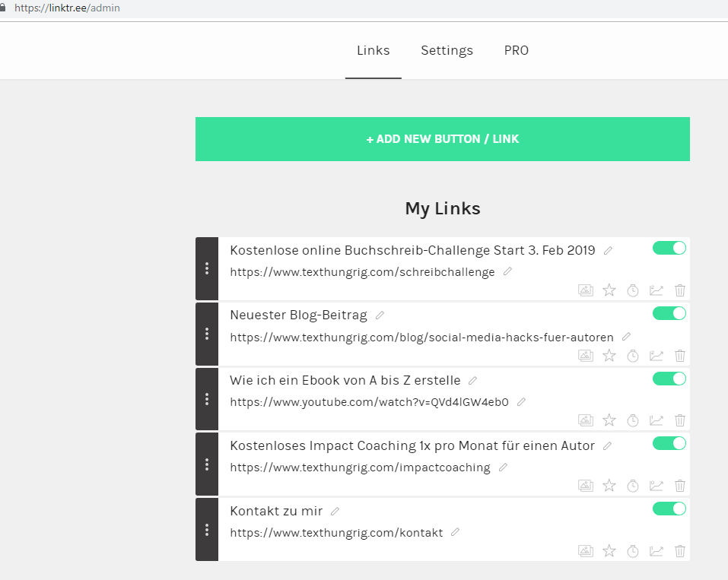
Task: Grab drag handle of Kontakt zu mir row
Action: pos(207,530)
